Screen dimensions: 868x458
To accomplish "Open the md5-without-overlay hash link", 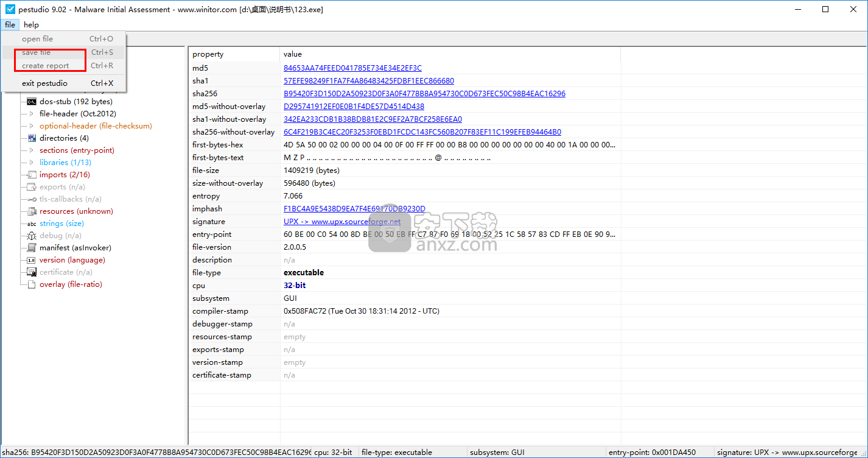I will (x=354, y=107).
